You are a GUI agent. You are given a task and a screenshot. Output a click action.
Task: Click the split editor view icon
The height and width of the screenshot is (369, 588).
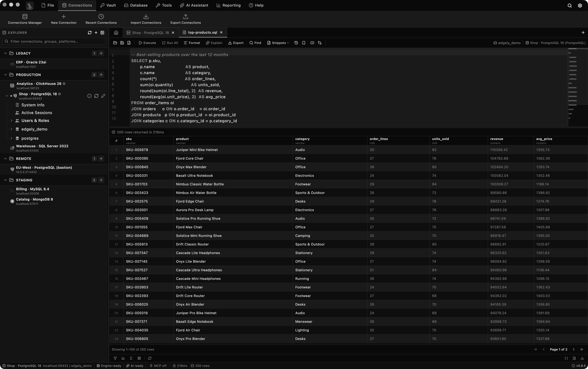(312, 43)
